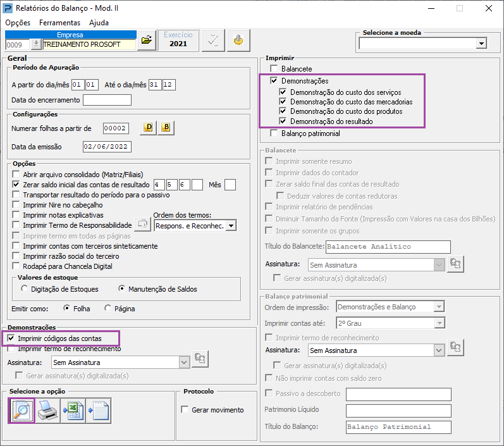Open signature setup icon in Balanço patrimonial section
Image resolution: width=504 pixels, height=446 pixels.
(x=455, y=347)
